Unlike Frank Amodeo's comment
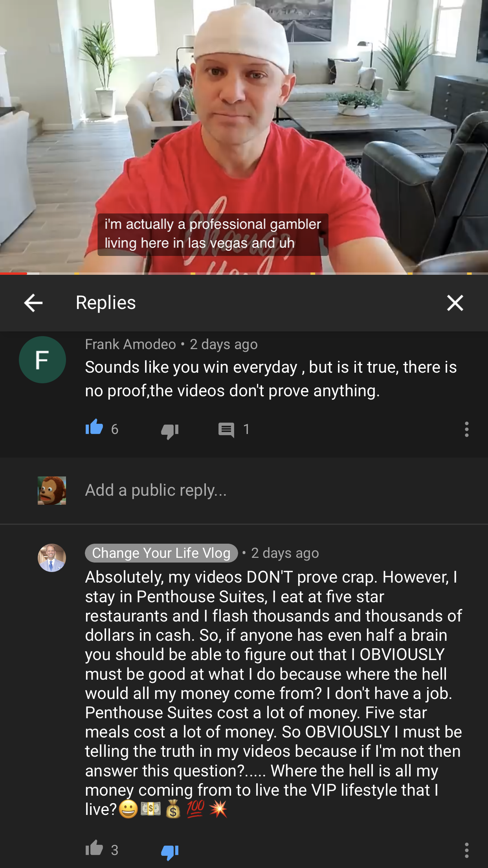This screenshot has height=868, width=488. [x=94, y=428]
